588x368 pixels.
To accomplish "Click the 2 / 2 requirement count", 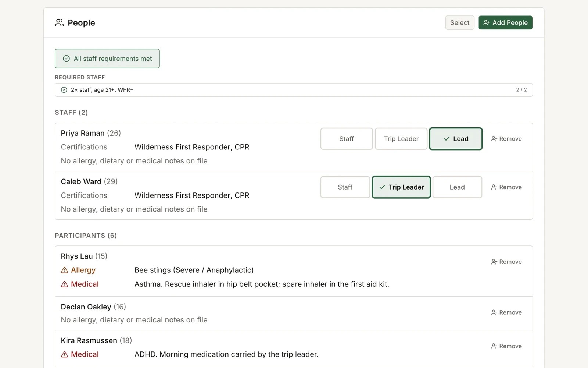I will [x=521, y=90].
